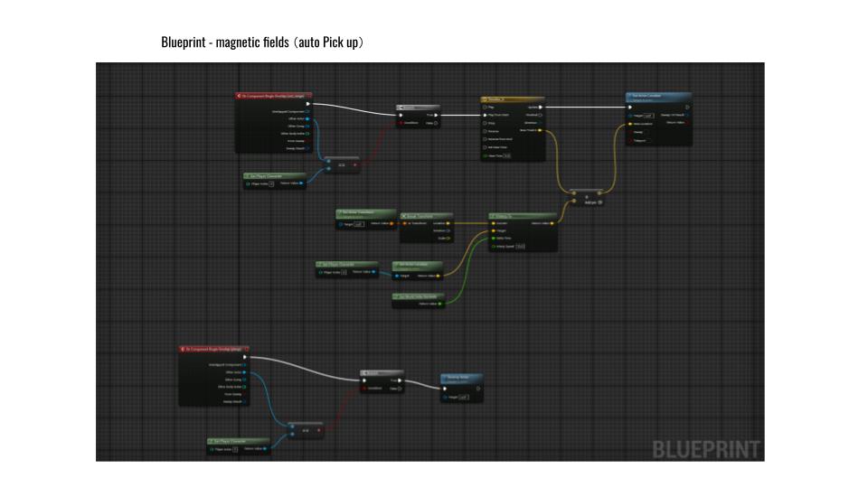Click the Target self field on Destroy Actor

(x=462, y=396)
